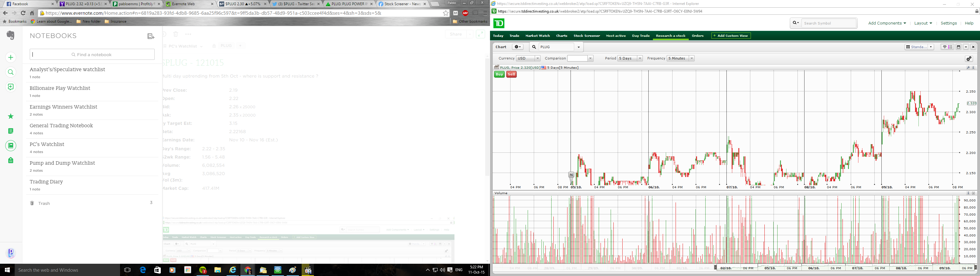Open the WebBroker Help link
Viewport: 980px width, 276px height.
click(969, 23)
